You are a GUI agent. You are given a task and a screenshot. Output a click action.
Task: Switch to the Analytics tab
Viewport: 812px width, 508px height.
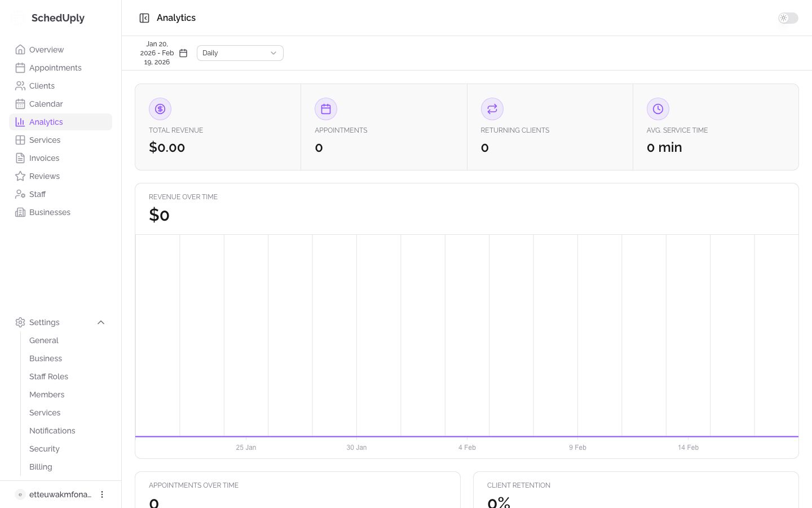tap(46, 122)
